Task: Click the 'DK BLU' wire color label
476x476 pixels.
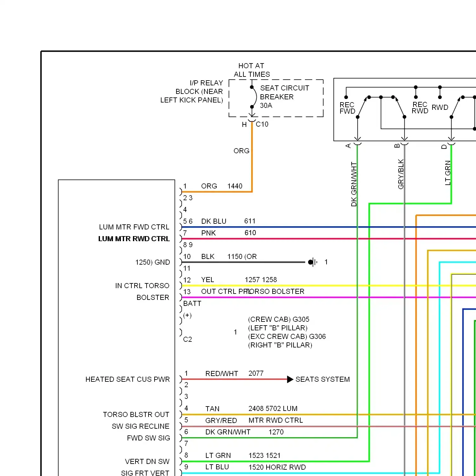Action: tap(214, 221)
